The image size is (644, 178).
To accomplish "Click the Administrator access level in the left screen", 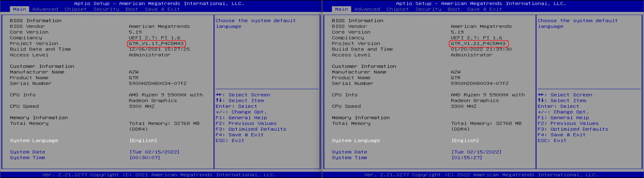I will click(150, 55).
